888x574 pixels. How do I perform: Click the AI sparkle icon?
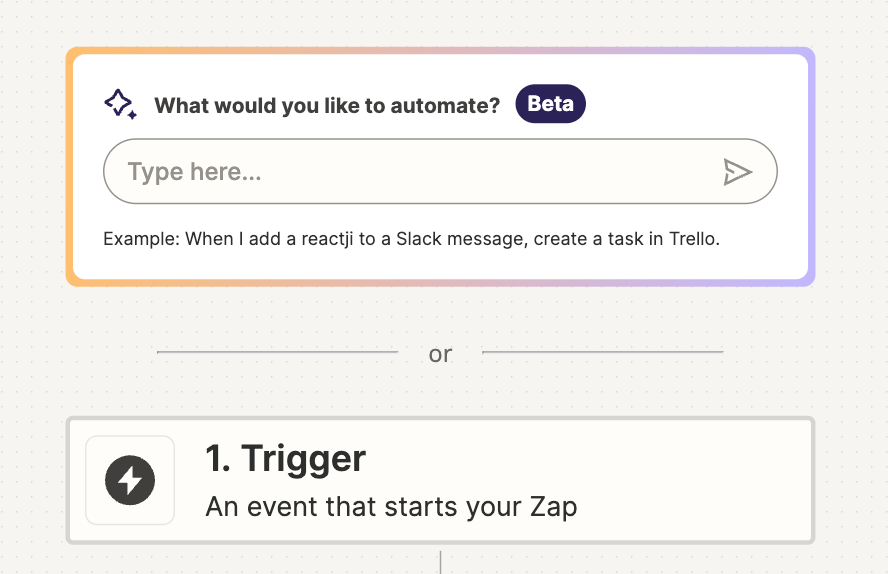pos(120,104)
